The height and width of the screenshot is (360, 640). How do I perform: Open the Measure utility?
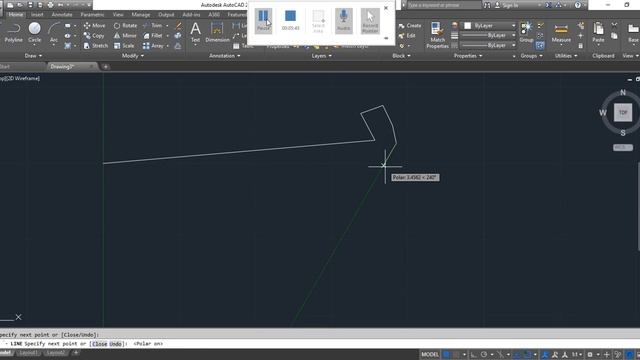[561, 33]
